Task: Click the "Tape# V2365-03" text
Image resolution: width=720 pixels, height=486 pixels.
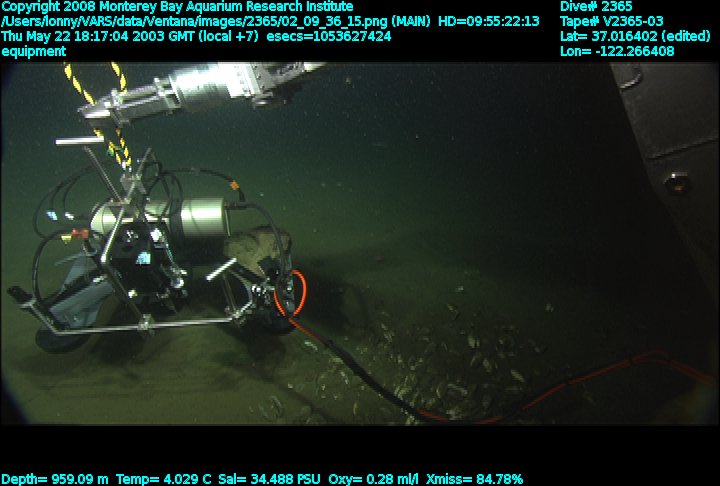Action: tap(612, 22)
